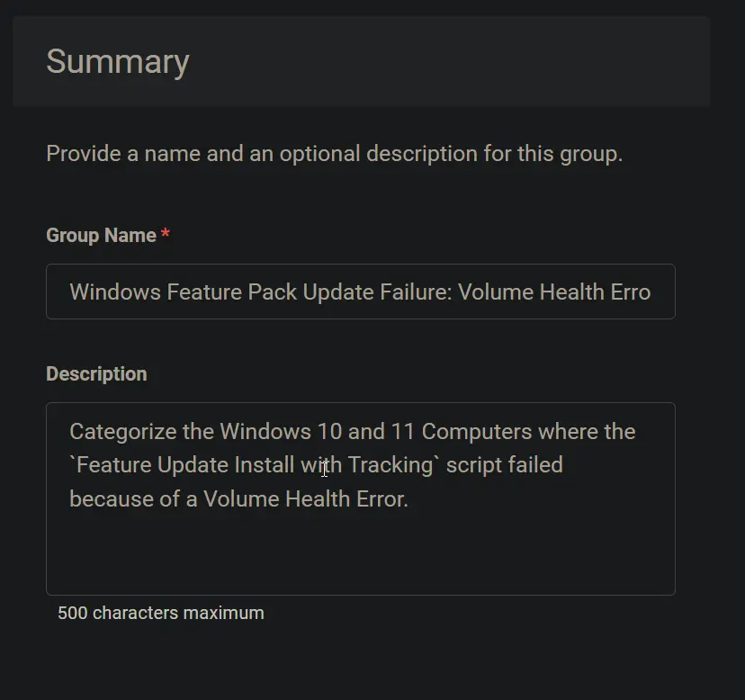Image resolution: width=745 pixels, height=700 pixels.
Task: Click after 'Volume Health Error.' in Description
Action: coord(411,499)
